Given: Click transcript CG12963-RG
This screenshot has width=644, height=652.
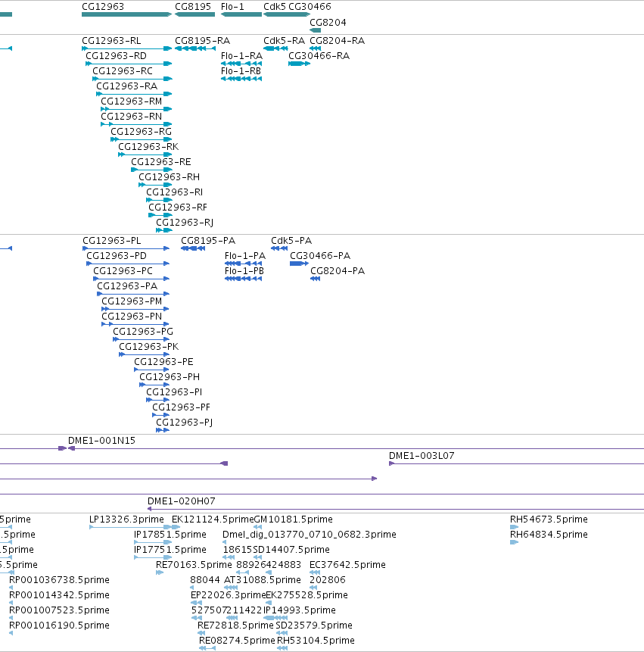Looking at the screenshot, I should [142, 139].
